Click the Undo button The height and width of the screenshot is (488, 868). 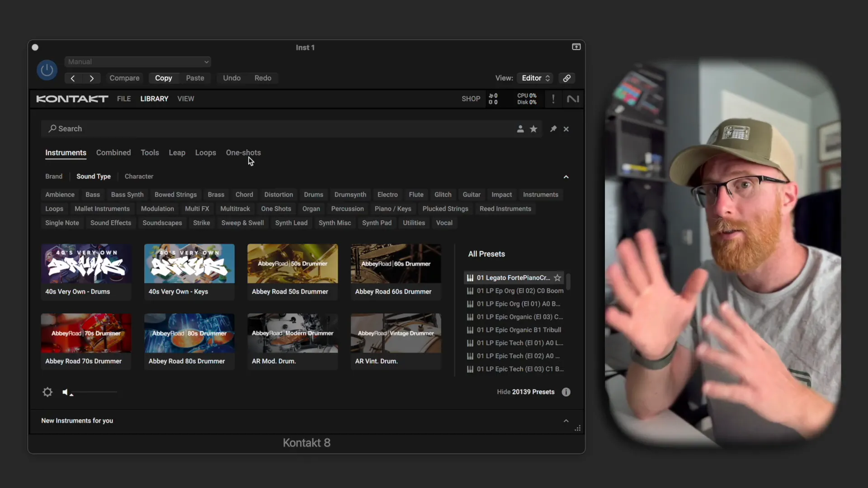[231, 78]
